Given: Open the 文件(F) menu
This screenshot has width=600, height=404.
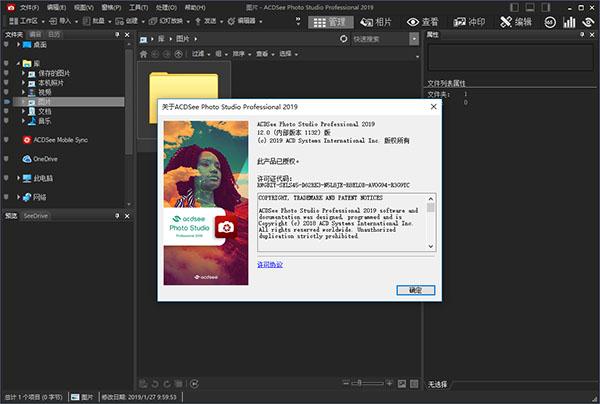Looking at the screenshot, I should [x=29, y=7].
